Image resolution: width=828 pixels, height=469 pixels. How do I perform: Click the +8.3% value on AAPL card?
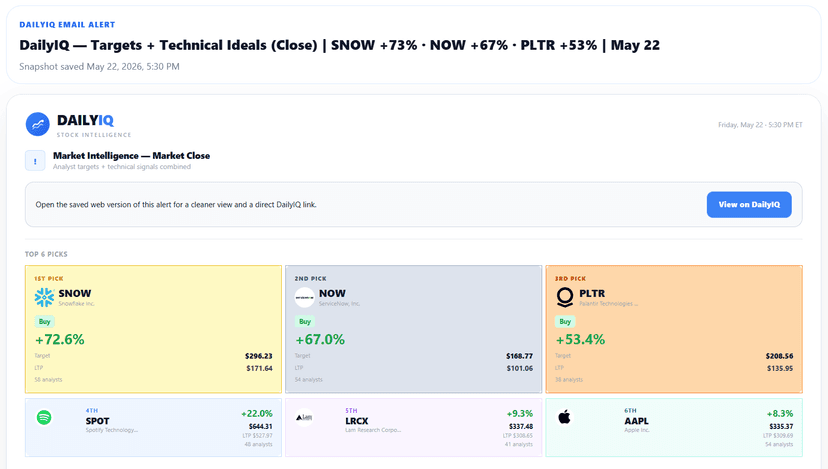780,414
